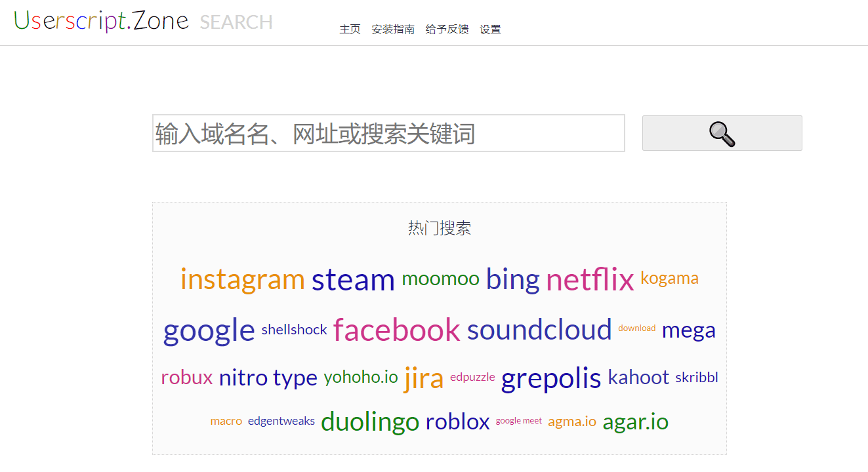Viewport: 868px width, 472px height.
Task: Focus the domain or keyword search field
Action: [388, 134]
